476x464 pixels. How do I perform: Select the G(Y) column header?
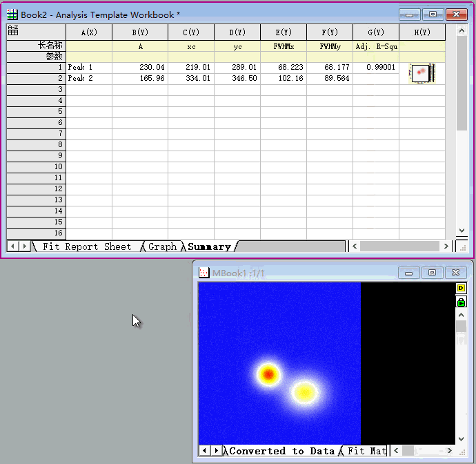pos(375,32)
